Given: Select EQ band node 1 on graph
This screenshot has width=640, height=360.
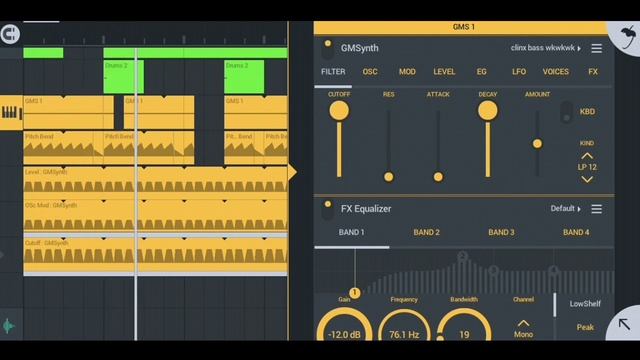Looking at the screenshot, I should 354,293.
